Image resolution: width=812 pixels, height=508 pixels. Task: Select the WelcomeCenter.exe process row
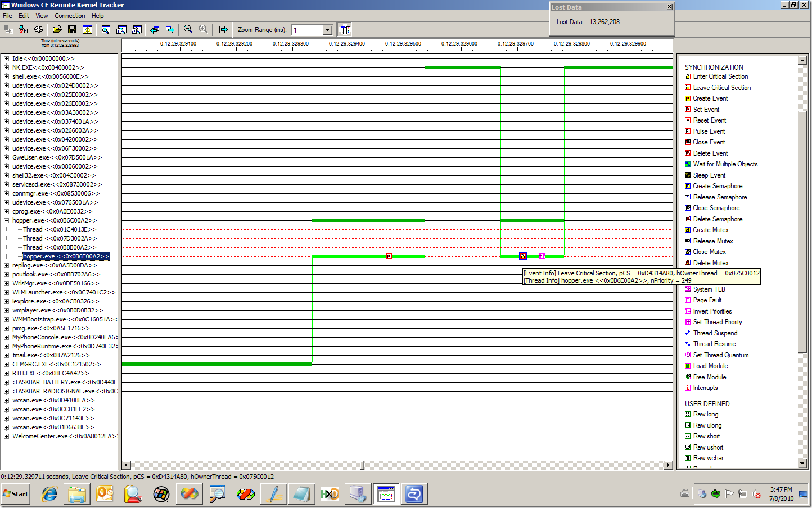[65, 436]
